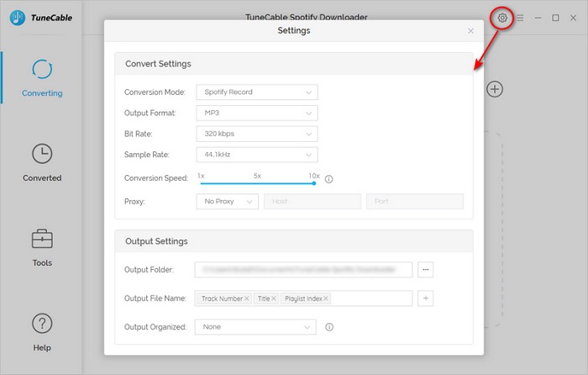Open the hamburger menu icon
Viewport: 588px width, 375px height.
tap(521, 18)
